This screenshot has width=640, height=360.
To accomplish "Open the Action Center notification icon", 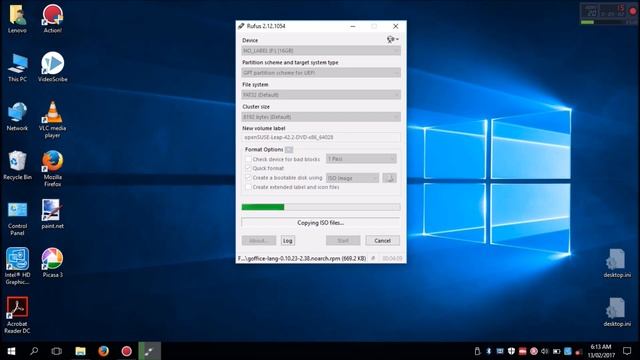I will pos(627,351).
